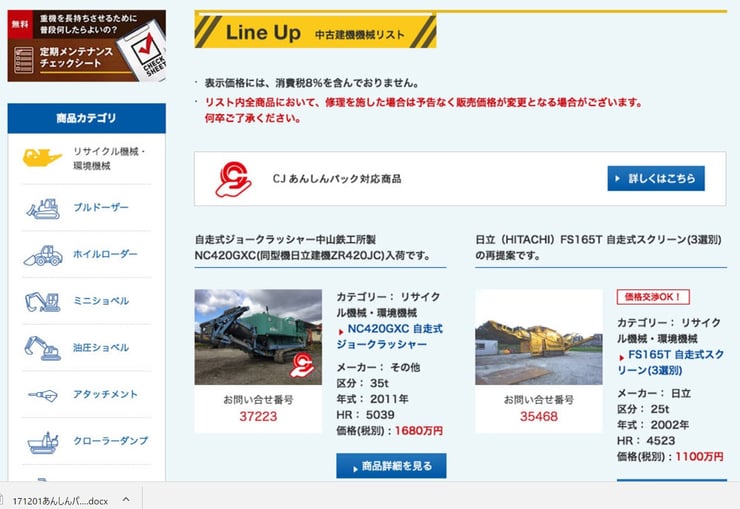Click the bulldozer icon
740x509 pixels.
click(43, 209)
